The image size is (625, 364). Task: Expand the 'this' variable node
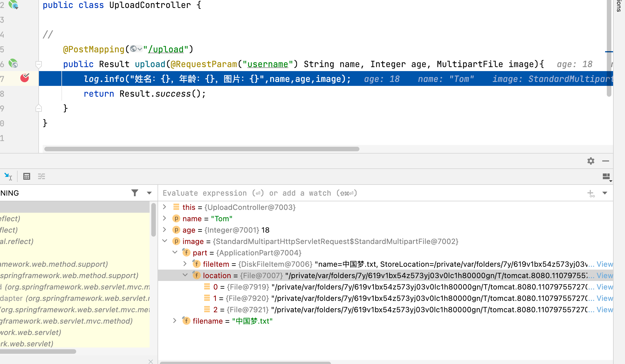[164, 207]
